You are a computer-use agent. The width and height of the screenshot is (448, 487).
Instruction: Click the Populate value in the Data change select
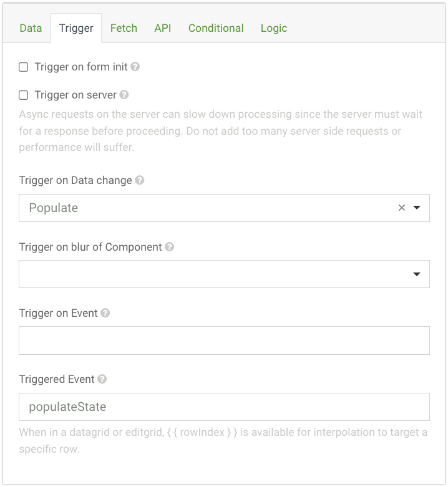54,208
